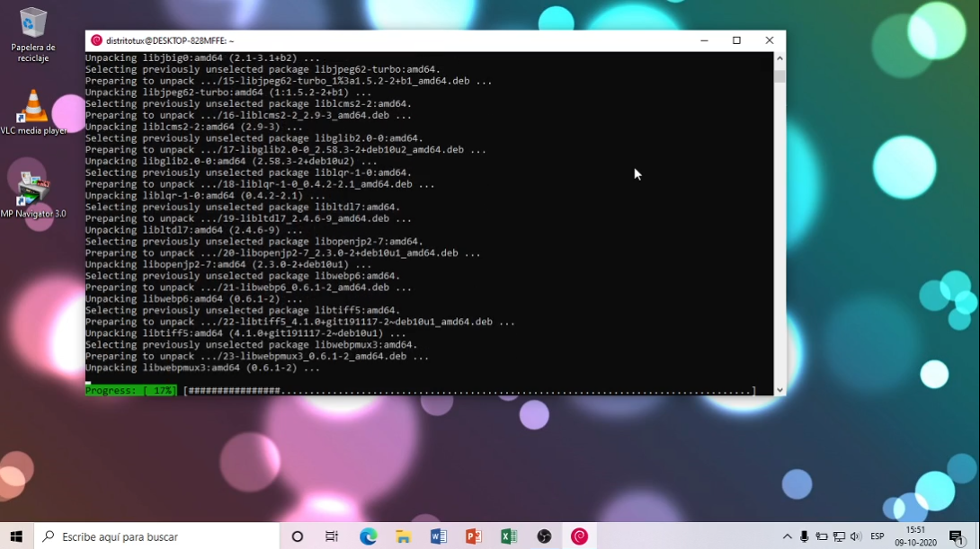Open Task View from the taskbar
This screenshot has width=980, height=549.
[332, 536]
